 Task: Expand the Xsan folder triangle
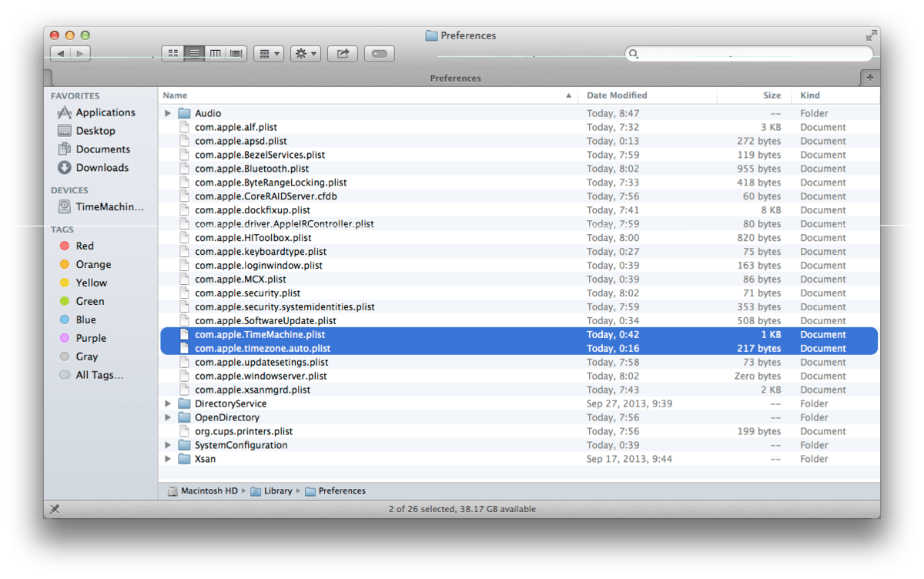click(x=168, y=459)
